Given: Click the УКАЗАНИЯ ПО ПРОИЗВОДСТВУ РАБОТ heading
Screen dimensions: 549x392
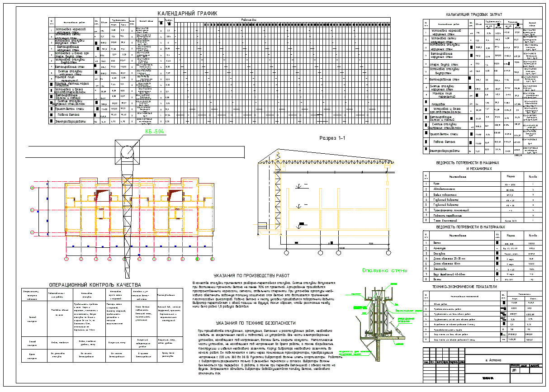Looking at the screenshot, I should (x=251, y=276).
